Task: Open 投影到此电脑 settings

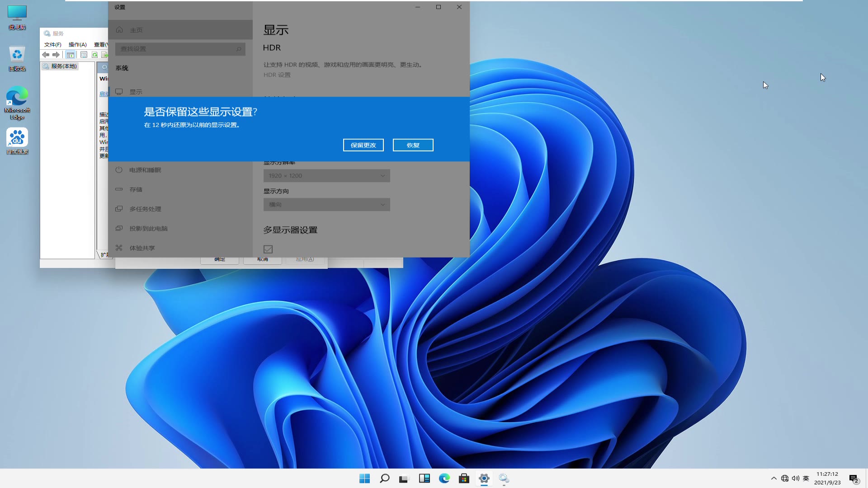Action: 150,228
